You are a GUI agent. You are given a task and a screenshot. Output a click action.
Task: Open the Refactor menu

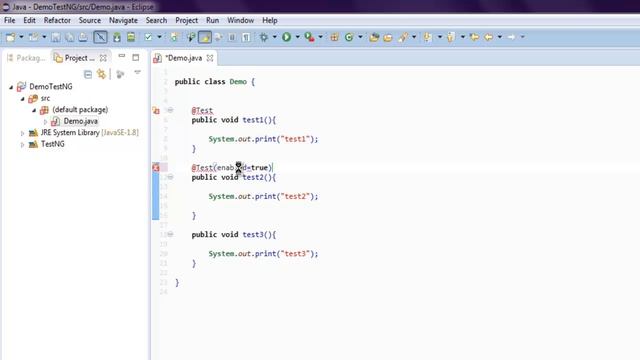click(x=57, y=20)
